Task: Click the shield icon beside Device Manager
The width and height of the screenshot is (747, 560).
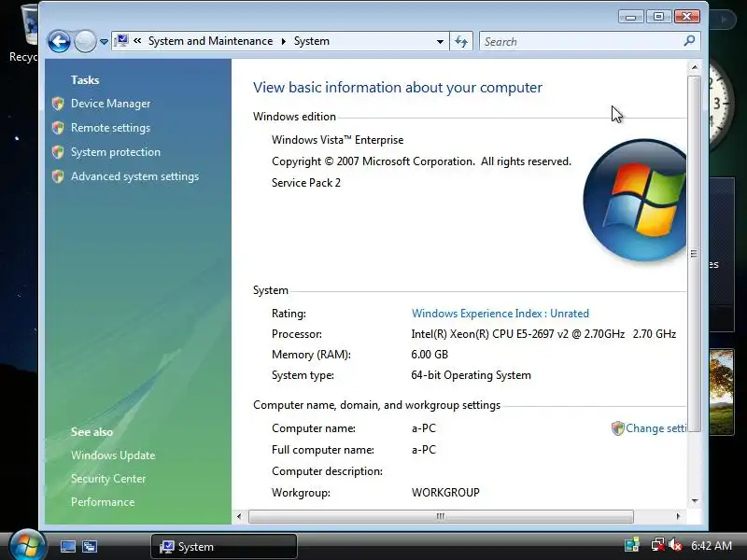Action: [x=58, y=104]
